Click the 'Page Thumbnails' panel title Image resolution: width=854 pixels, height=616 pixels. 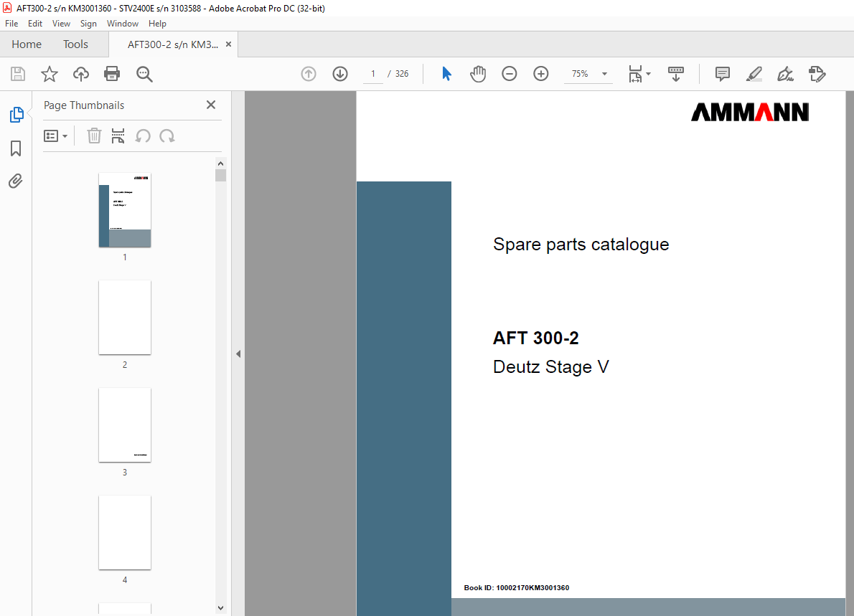click(x=84, y=105)
